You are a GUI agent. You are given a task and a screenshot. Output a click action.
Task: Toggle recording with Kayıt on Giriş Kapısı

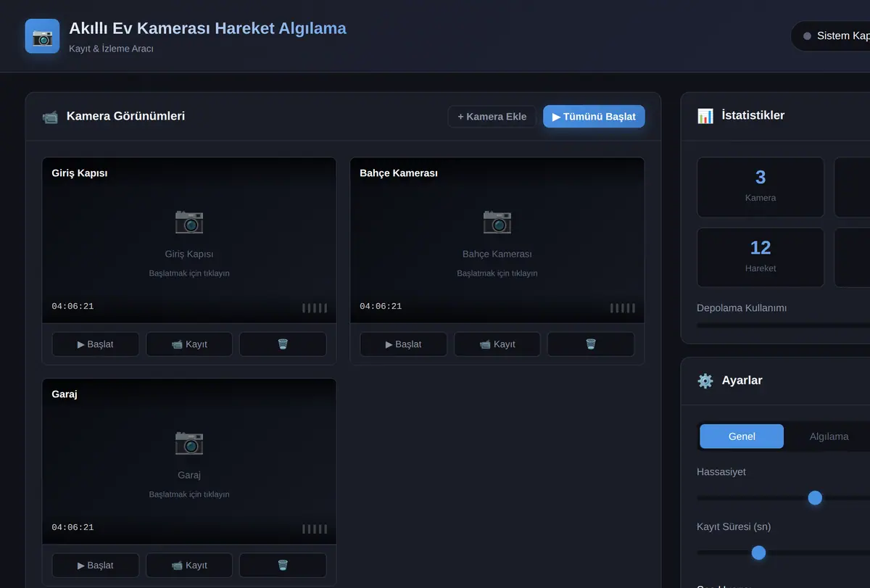[189, 344]
